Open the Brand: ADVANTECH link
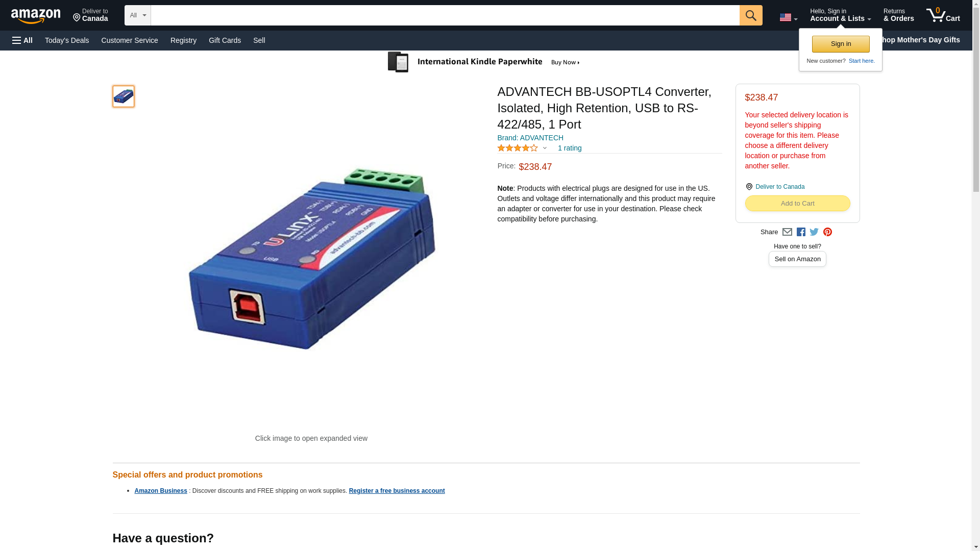The width and height of the screenshot is (980, 551). pos(530,138)
